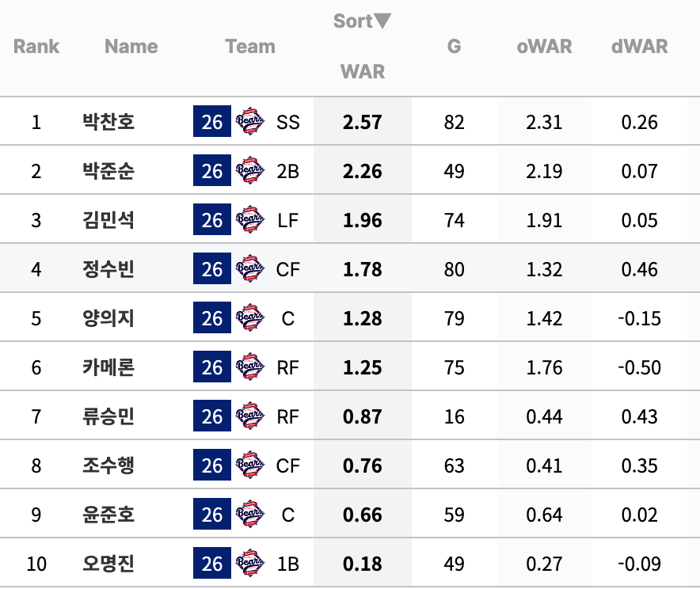Click the WAR column header label
The height and width of the screenshot is (589, 700).
[x=363, y=71]
